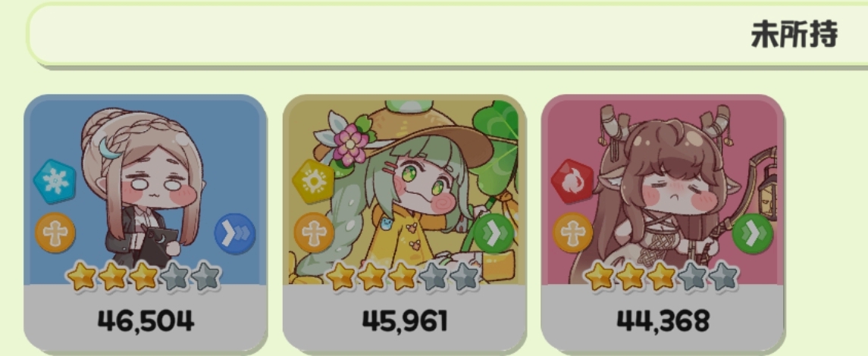Click green chevron icon on pink card

pyautogui.click(x=752, y=234)
